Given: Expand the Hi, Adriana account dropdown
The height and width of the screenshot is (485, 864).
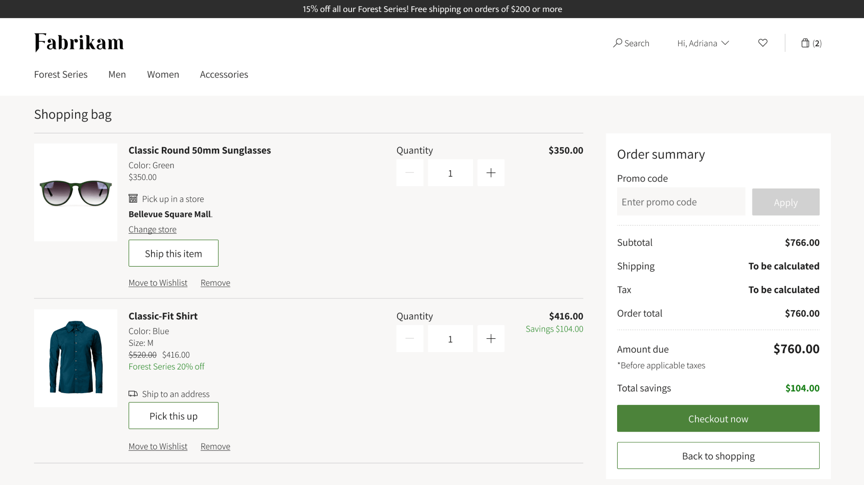Looking at the screenshot, I should (x=703, y=43).
